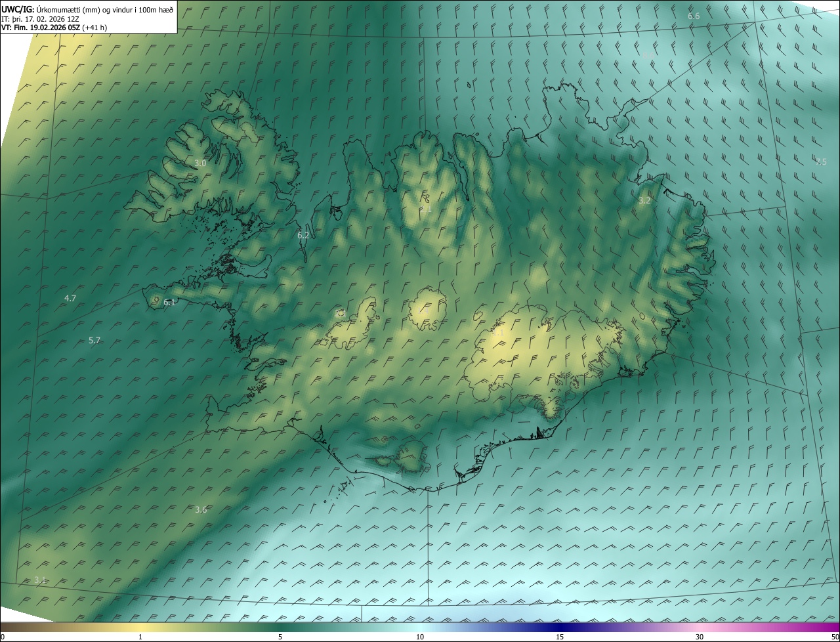The width and height of the screenshot is (840, 642).
Task: Click the 3.2 value label on the map
Action: pyautogui.click(x=644, y=200)
